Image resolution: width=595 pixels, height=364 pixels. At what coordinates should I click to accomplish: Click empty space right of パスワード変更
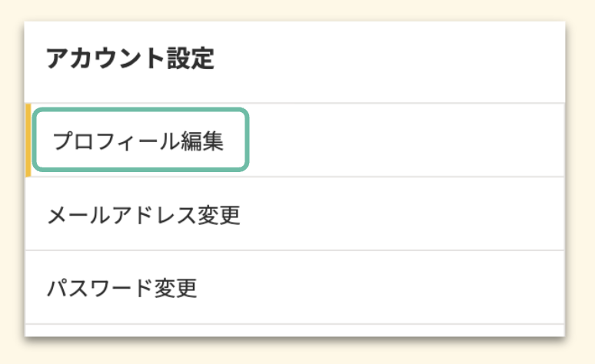384,288
